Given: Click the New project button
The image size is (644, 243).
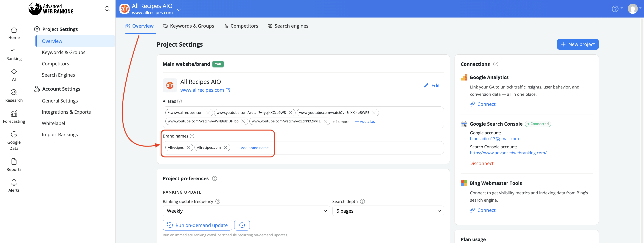Looking at the screenshot, I should tap(578, 44).
